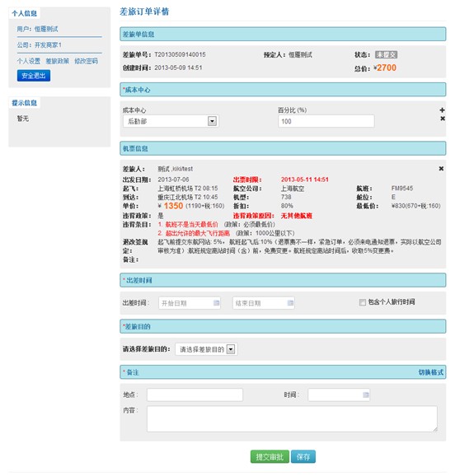460x476 pixels.
Task: Open calendar icon in 时间 field
Action: tap(366, 394)
